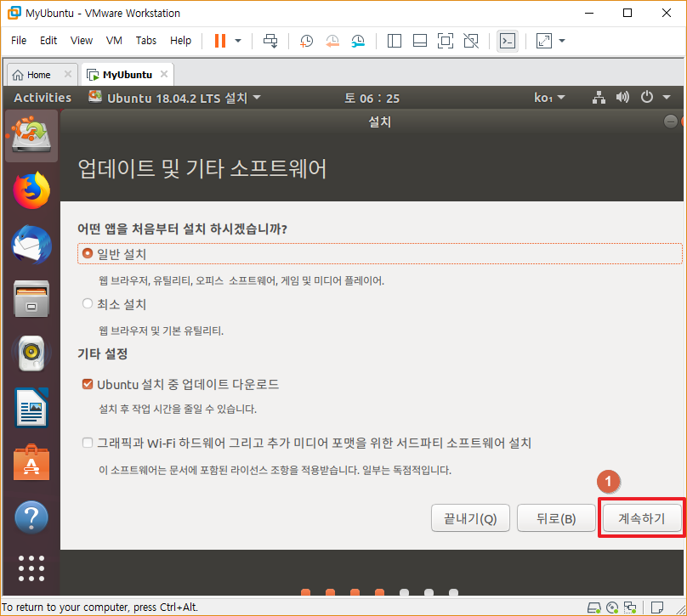Open the snapshot manager icon
Viewport: 687px width, 616px height.
358,41
